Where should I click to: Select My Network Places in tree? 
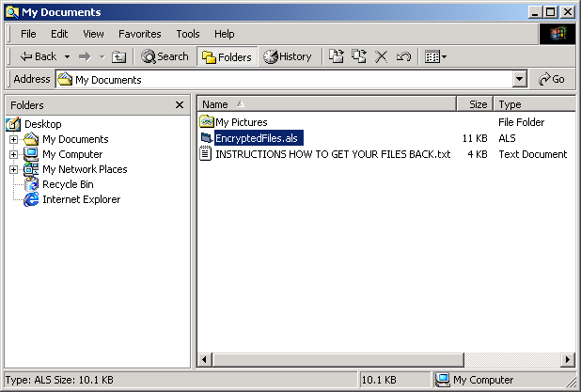pos(85,170)
